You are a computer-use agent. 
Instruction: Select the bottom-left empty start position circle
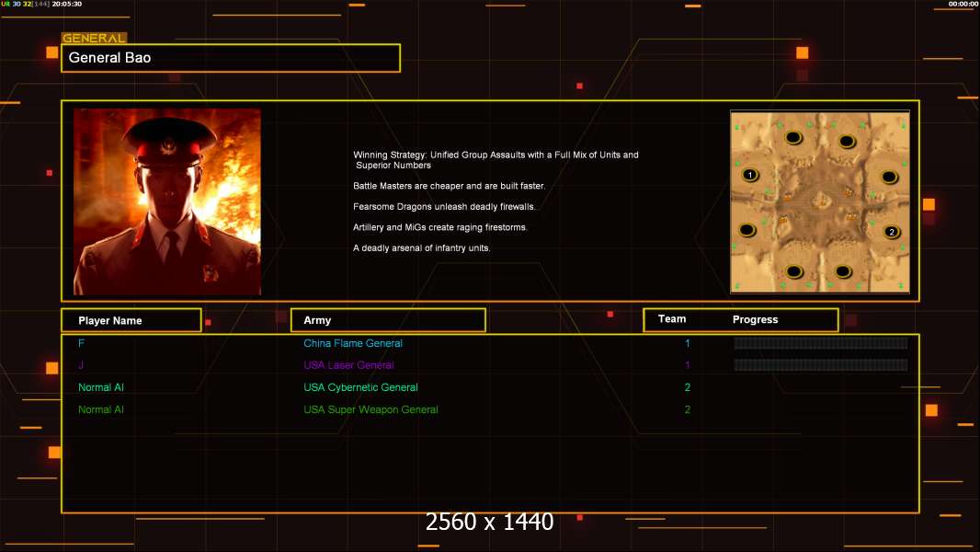[x=794, y=272]
